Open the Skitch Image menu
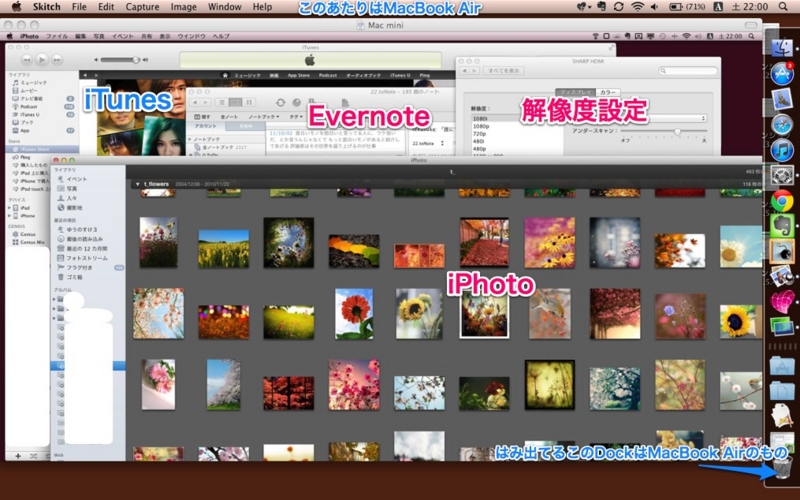This screenshot has height=500, width=800. point(183,7)
